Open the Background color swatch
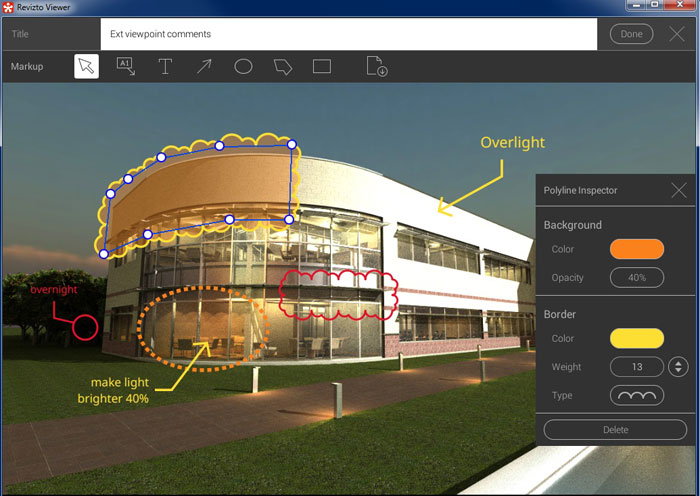 pyautogui.click(x=637, y=250)
